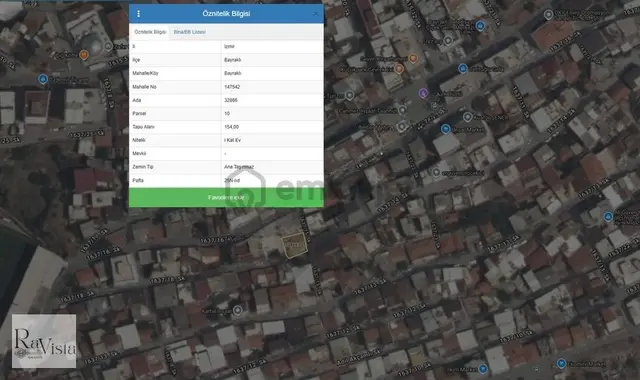Click the orange marker beside the mosque dome
This screenshot has height=380, width=640.
coord(84,54)
